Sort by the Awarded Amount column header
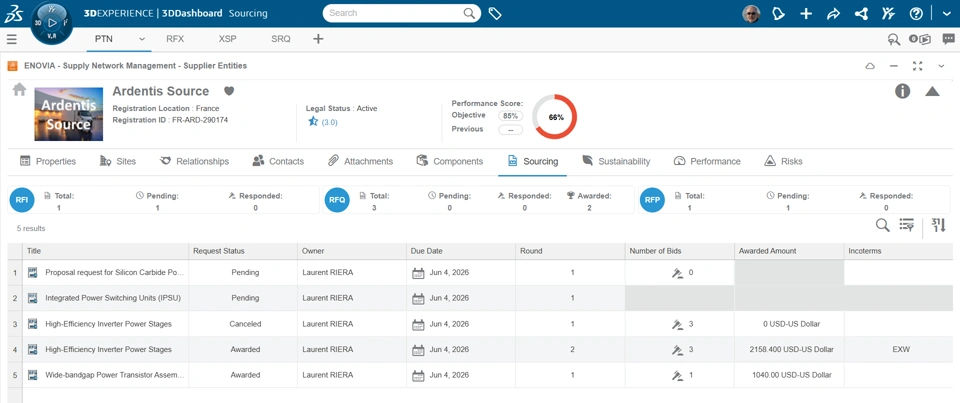This screenshot has width=960, height=403. pos(789,251)
